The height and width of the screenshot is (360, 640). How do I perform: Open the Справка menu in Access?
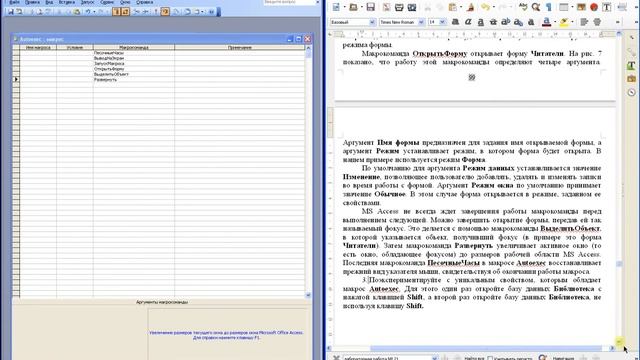coord(144,2)
